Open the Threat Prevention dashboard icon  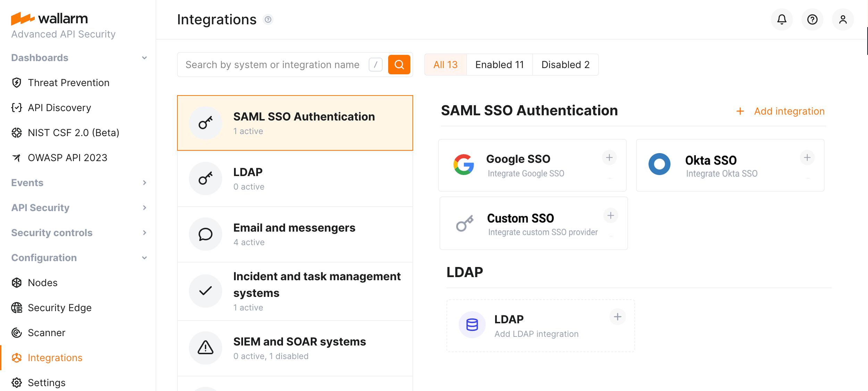(17, 82)
